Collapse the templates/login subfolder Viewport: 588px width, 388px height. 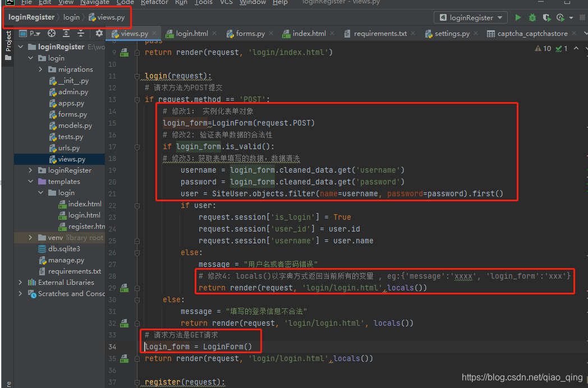point(40,193)
